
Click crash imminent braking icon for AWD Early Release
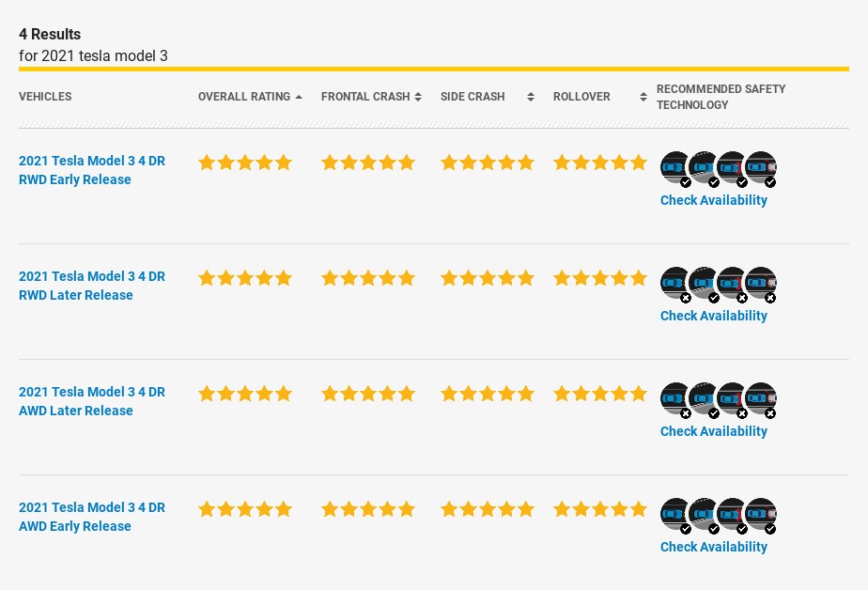coord(731,514)
